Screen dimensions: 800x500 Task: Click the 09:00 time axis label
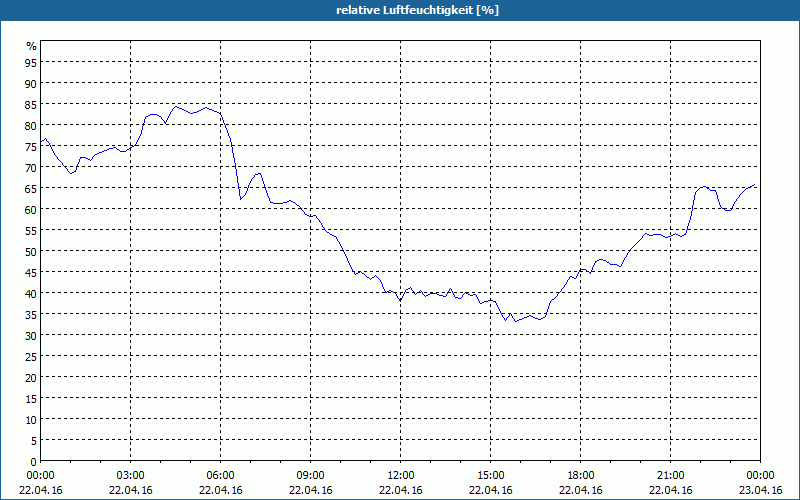tap(310, 475)
